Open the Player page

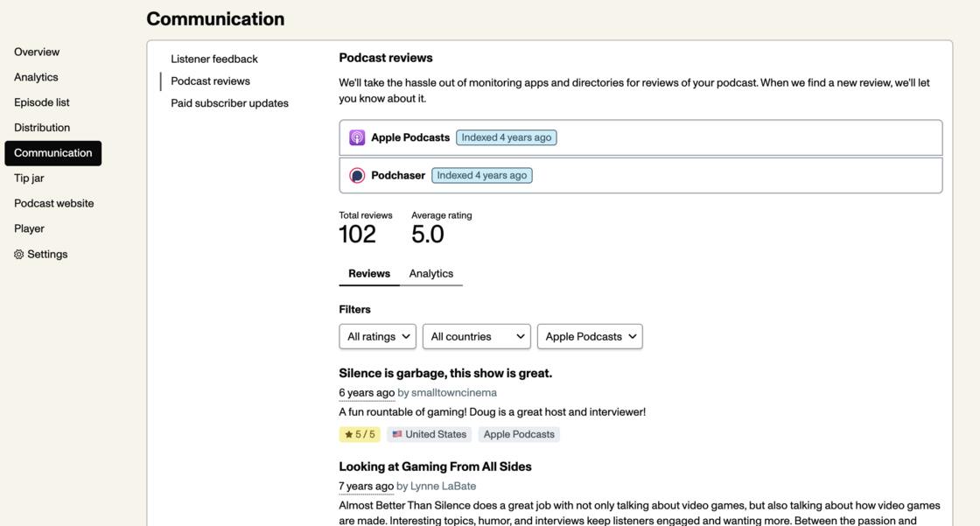(x=30, y=229)
